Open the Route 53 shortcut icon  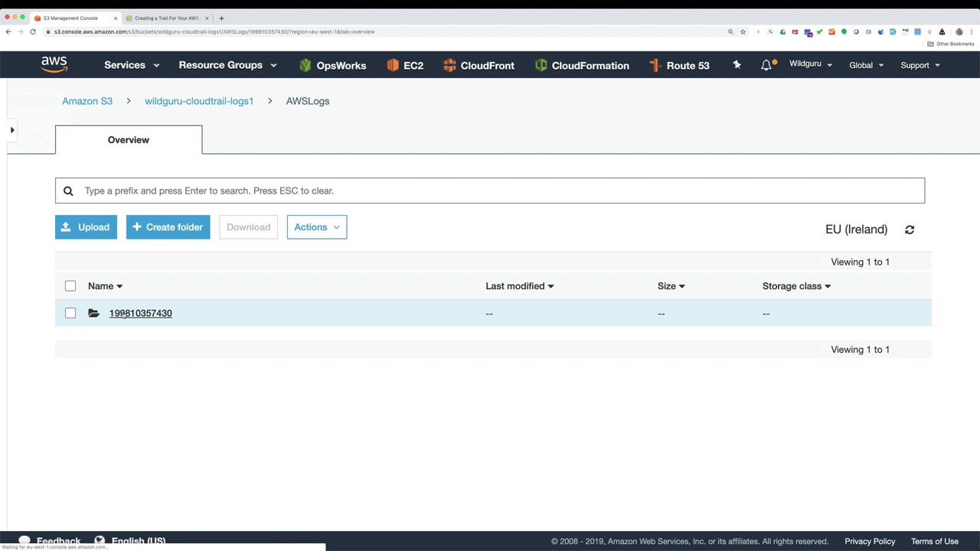(x=655, y=65)
